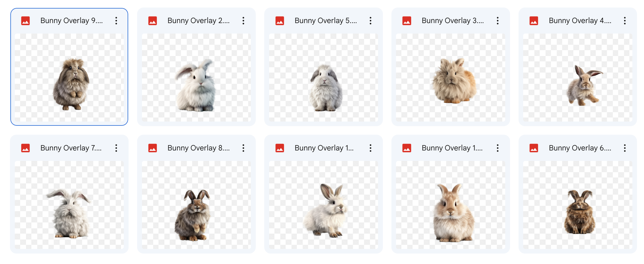The image size is (644, 264).
Task: Click the image file type icon on Bunny Overlay 6
Action: click(534, 148)
